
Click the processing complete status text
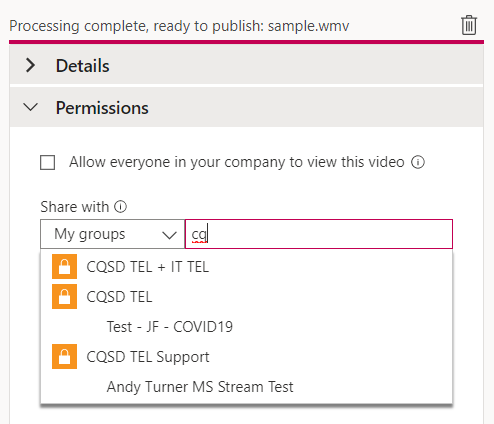[x=179, y=26]
